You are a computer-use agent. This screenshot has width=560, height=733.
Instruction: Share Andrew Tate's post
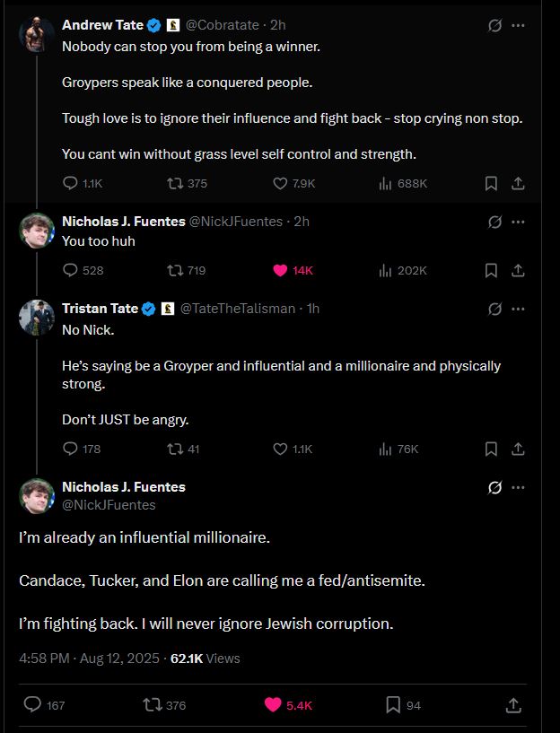point(518,183)
